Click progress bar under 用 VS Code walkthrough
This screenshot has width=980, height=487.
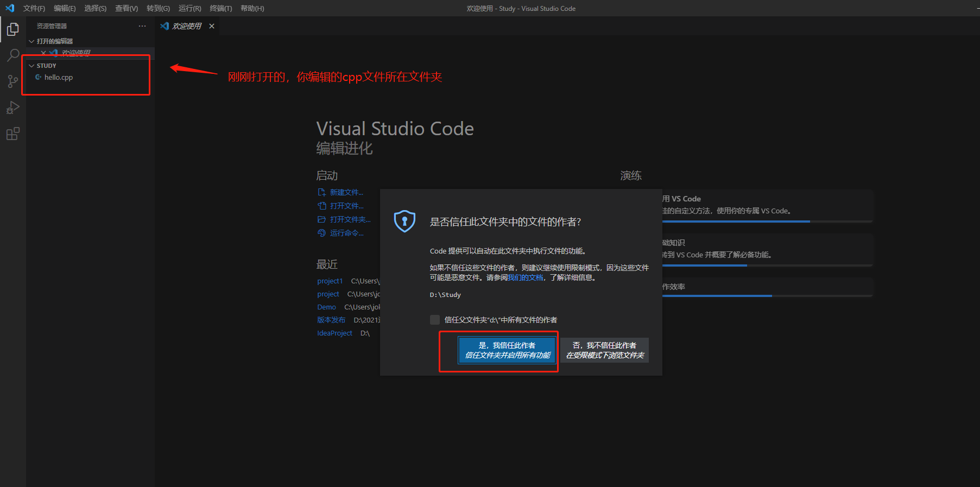click(x=767, y=222)
